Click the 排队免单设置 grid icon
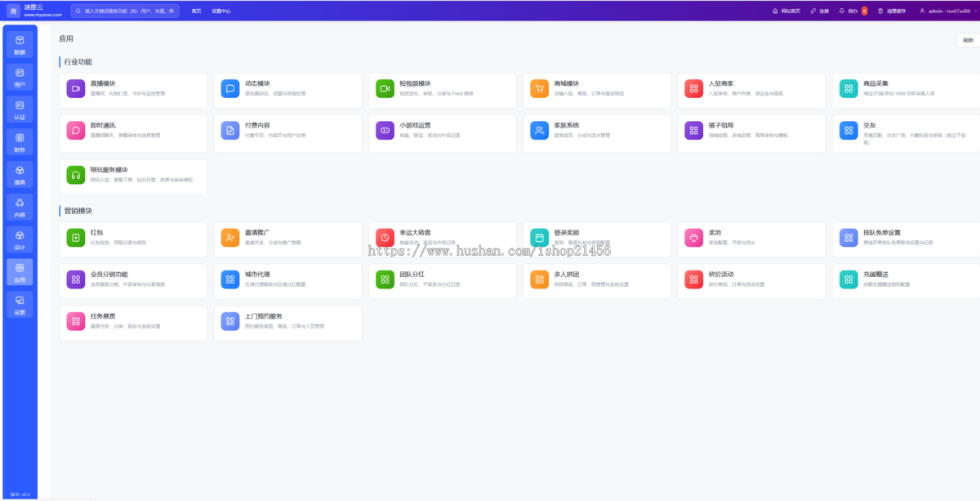980x501 pixels. point(849,237)
